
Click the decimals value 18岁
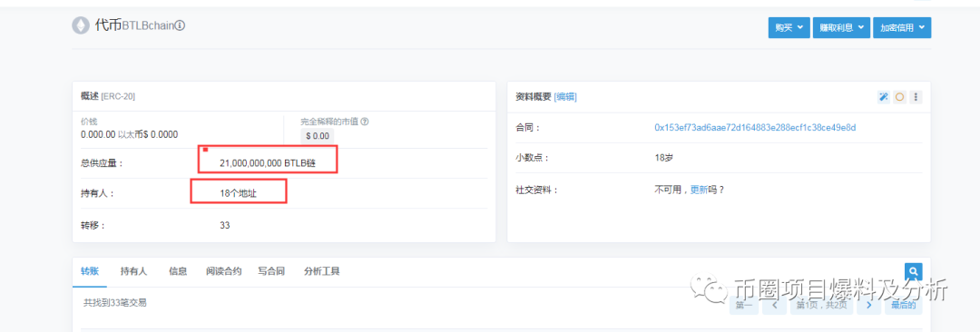(x=663, y=158)
